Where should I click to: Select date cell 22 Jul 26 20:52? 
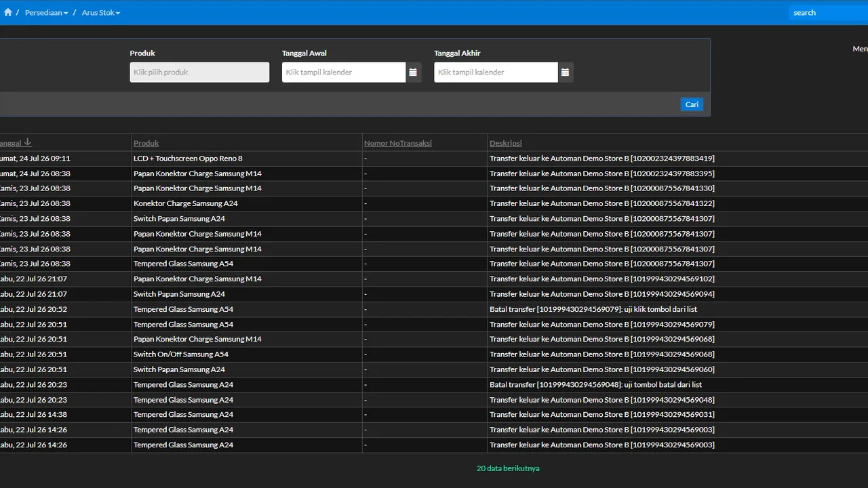[33, 309]
